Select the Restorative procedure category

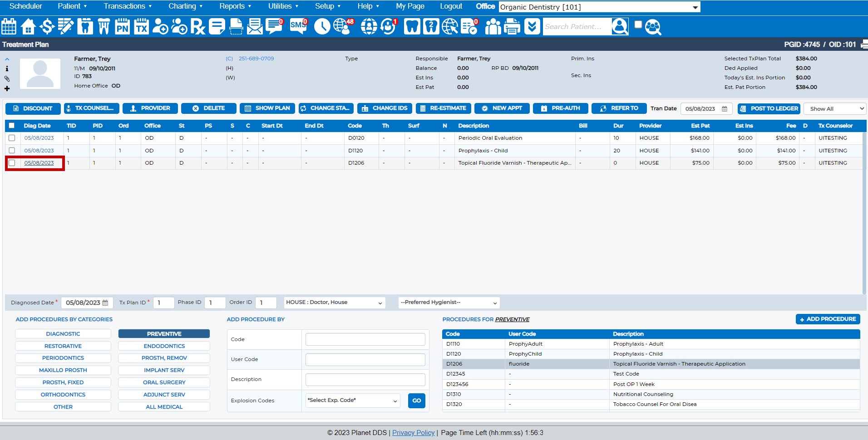pos(63,346)
